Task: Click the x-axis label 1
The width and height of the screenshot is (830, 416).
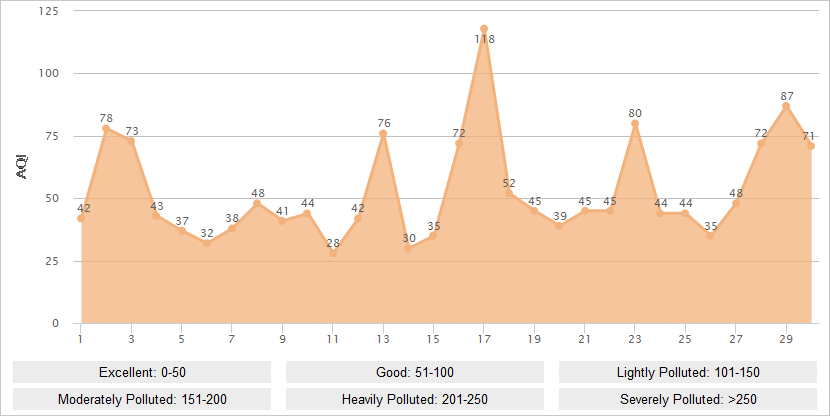Action: [80, 339]
